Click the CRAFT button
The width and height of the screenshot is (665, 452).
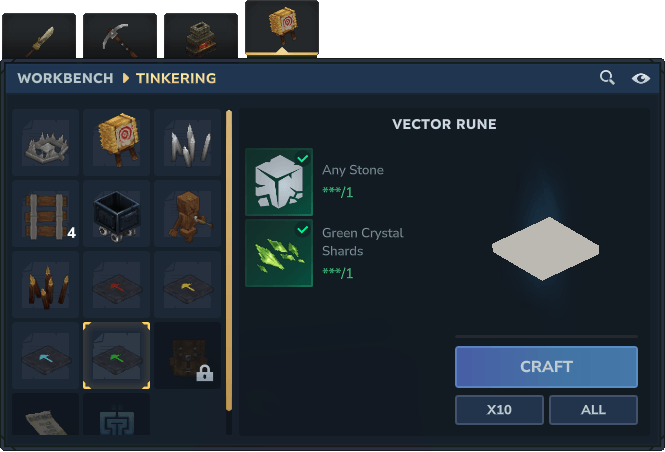point(546,367)
